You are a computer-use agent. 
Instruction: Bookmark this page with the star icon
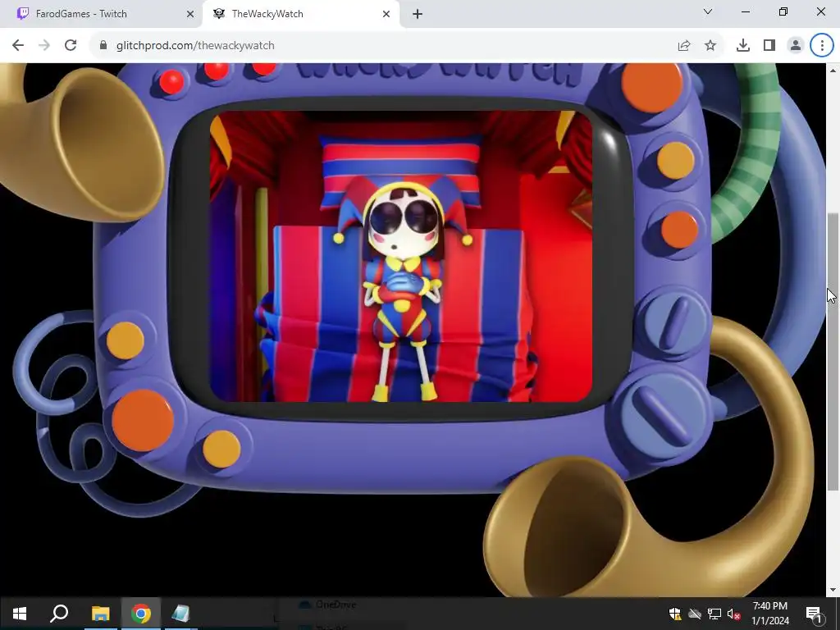pyautogui.click(x=710, y=46)
